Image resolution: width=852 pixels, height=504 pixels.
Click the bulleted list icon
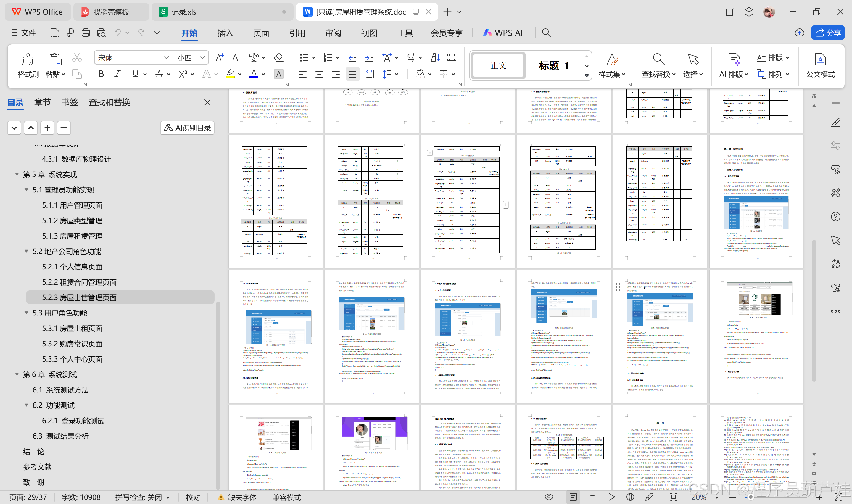click(304, 58)
